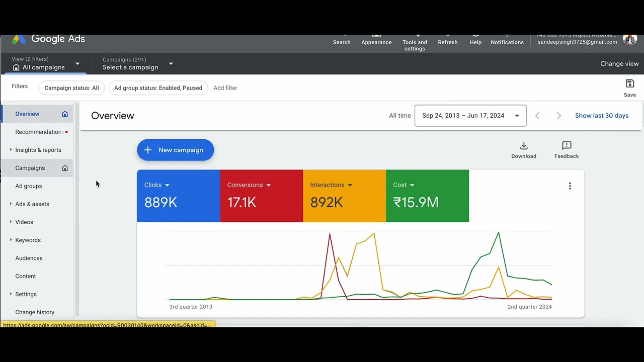Screen dimensions: 644x362
Task: Click the account email address text
Action: pyautogui.click(x=577, y=42)
